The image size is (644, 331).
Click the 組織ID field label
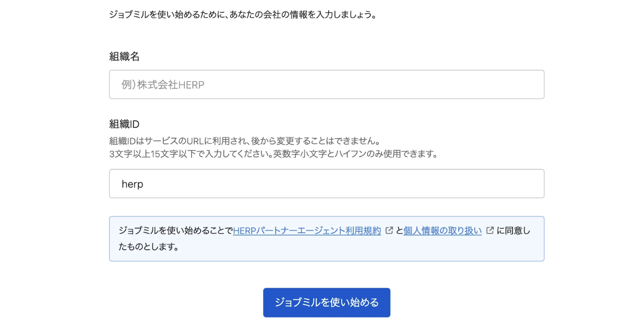124,124
